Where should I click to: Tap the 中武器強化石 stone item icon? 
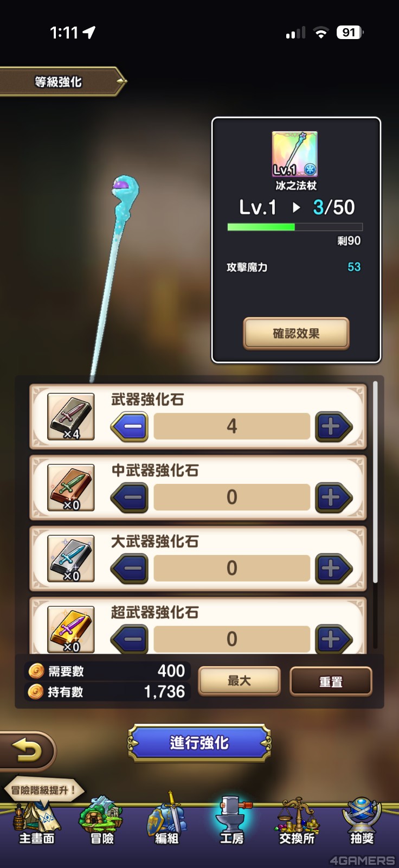coord(71,487)
